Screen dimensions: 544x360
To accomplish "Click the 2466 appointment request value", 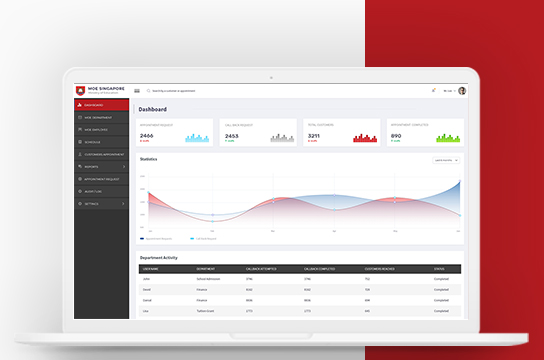I will (x=146, y=136).
